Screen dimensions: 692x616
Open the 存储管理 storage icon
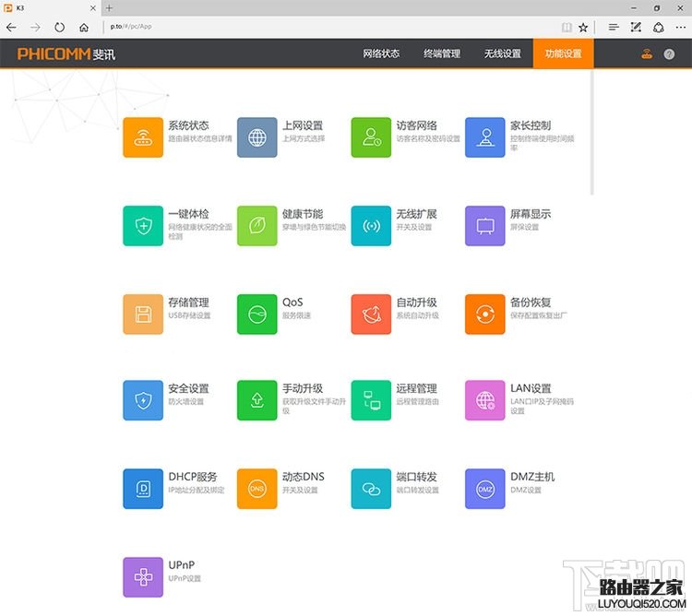click(143, 314)
